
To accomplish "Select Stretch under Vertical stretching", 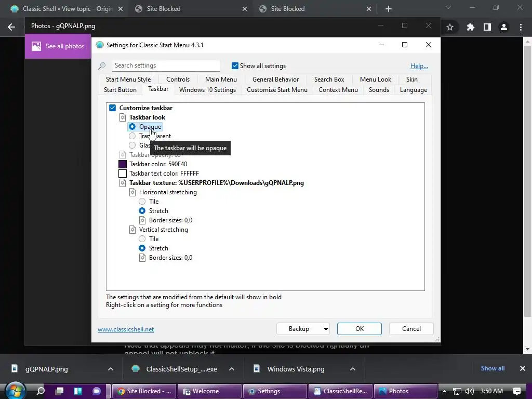I will (x=142, y=248).
